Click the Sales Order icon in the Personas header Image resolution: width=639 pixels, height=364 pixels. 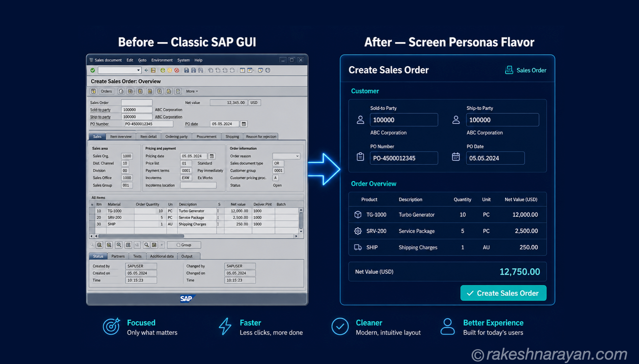point(509,70)
